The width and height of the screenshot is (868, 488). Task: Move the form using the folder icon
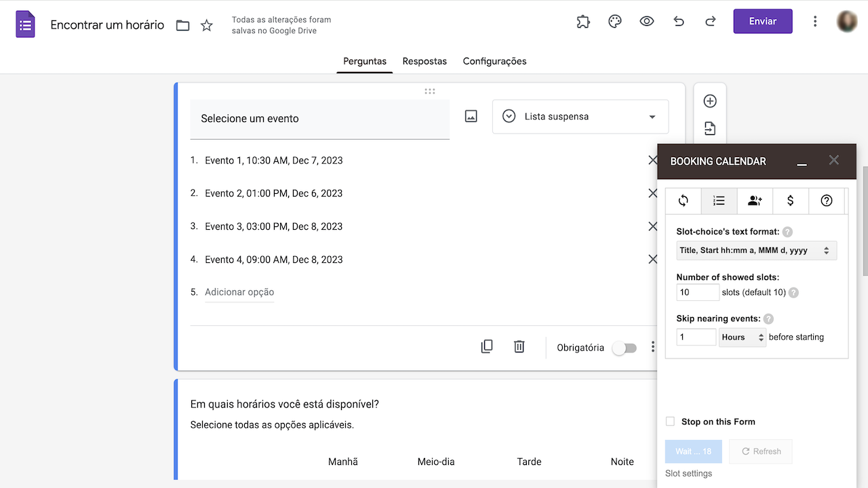coord(182,26)
